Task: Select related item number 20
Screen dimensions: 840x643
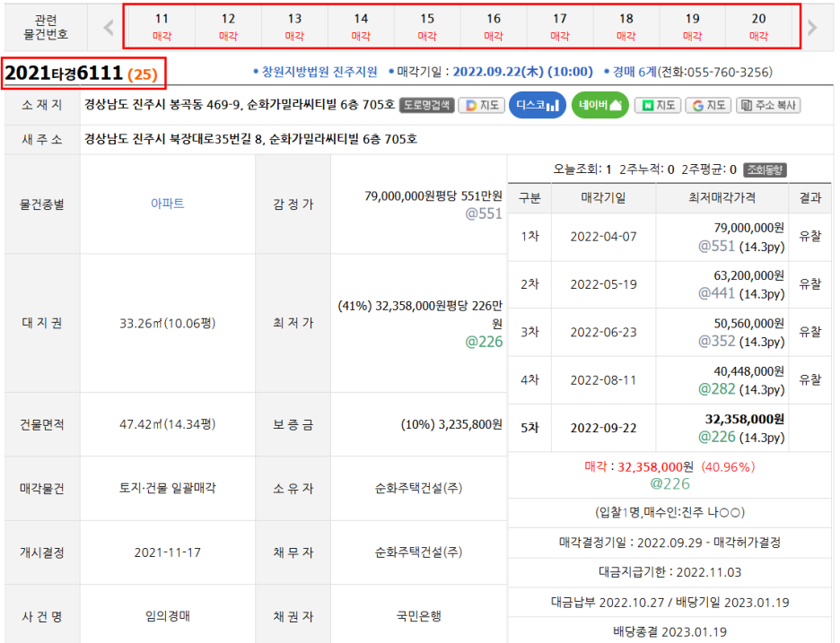Action: [758, 27]
